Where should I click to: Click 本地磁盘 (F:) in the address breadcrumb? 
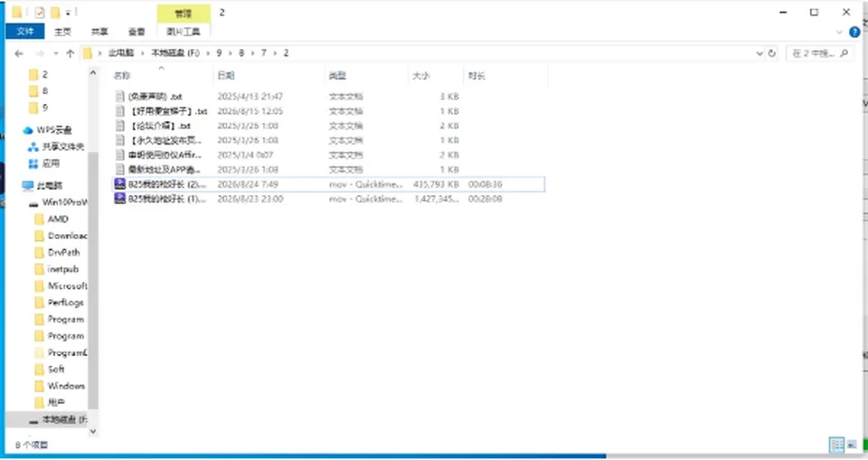(x=175, y=53)
